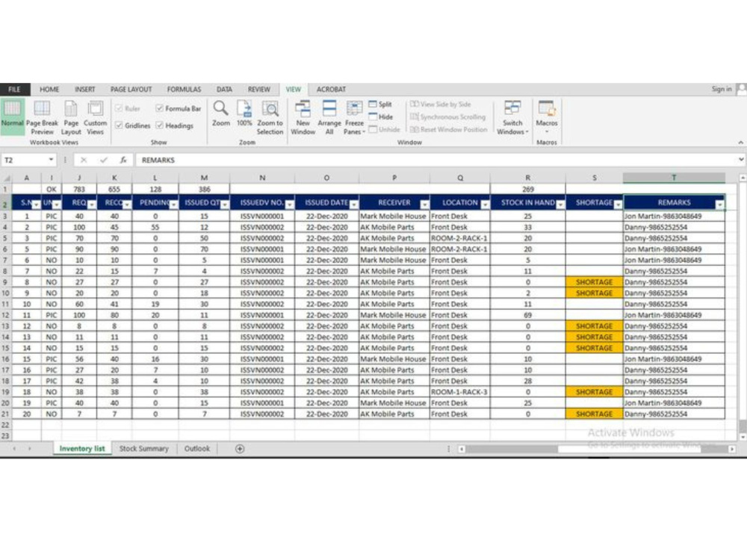The width and height of the screenshot is (747, 560).
Task: Click Arrange All windows
Action: click(x=329, y=118)
